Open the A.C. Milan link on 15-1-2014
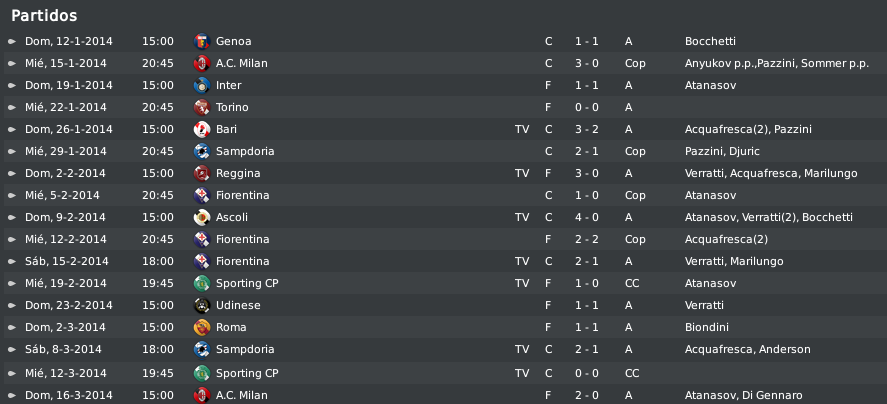 pos(242,63)
